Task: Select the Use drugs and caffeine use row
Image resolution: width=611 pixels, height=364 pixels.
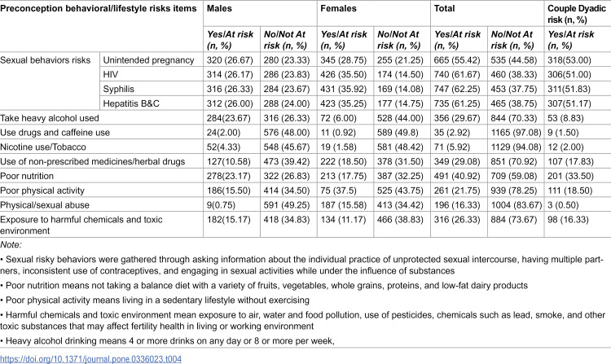Action: point(305,133)
